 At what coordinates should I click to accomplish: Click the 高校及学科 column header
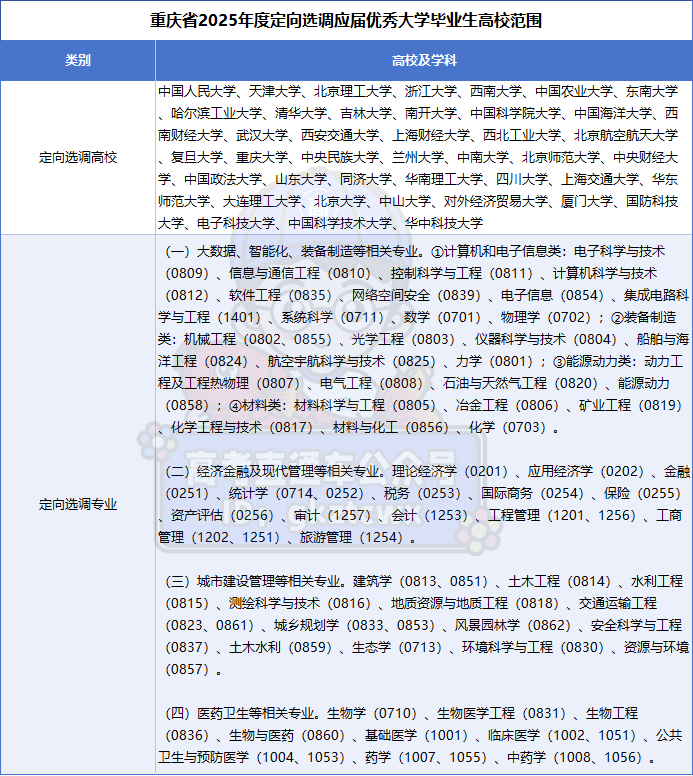pos(424,60)
